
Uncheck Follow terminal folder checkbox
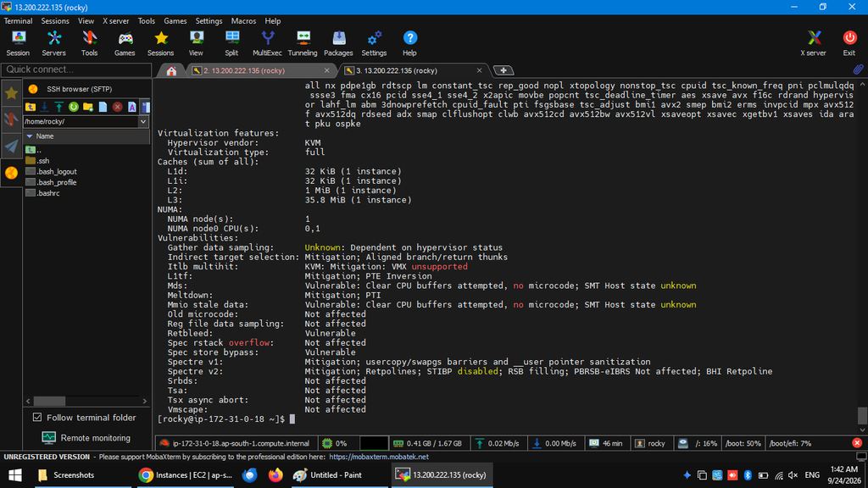tap(37, 417)
